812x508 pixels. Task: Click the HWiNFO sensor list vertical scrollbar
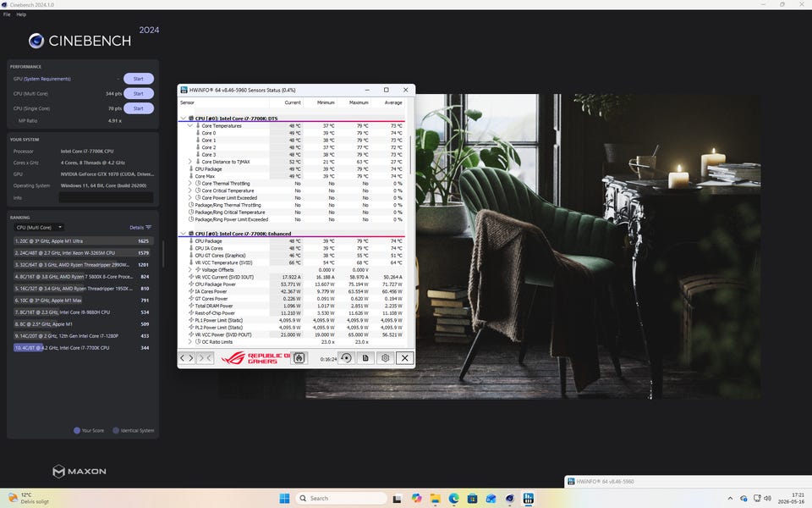click(x=411, y=156)
